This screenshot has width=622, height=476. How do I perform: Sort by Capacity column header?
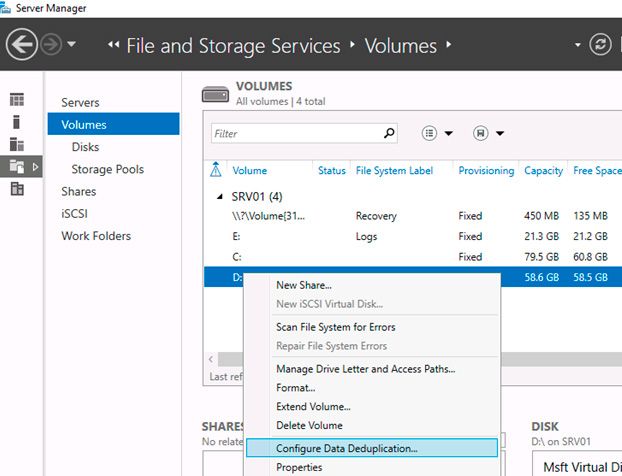pos(543,171)
